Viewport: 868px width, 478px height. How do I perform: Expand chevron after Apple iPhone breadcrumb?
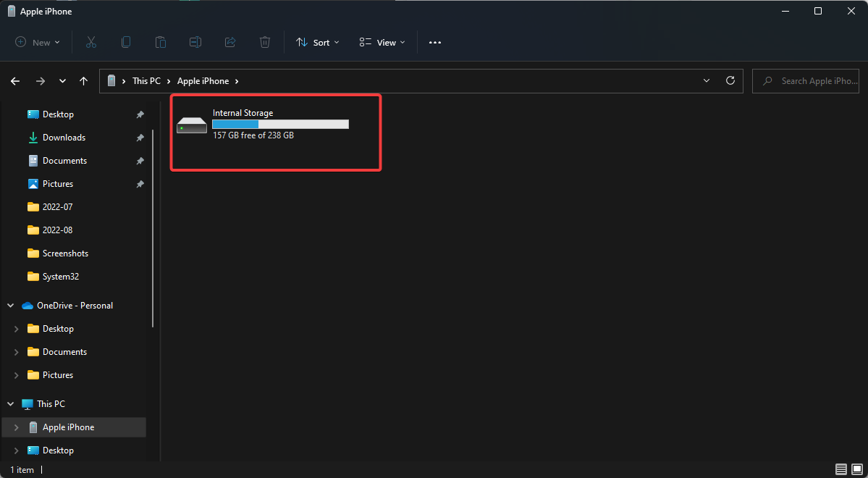tap(237, 81)
